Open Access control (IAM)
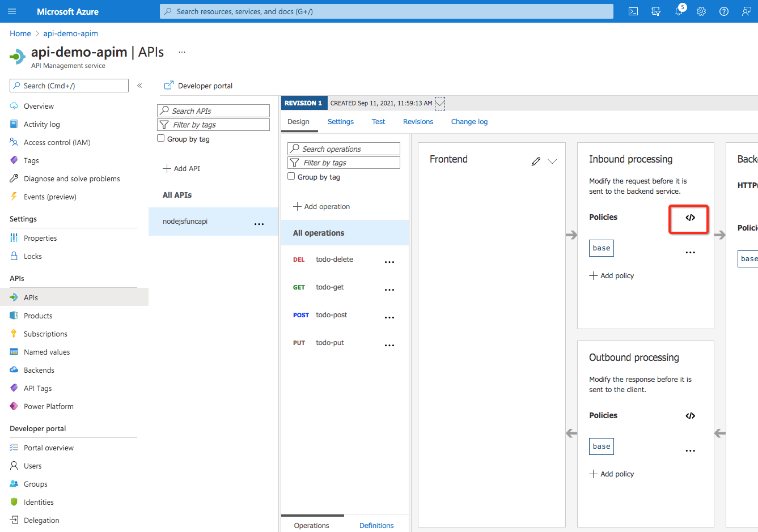This screenshot has height=532, width=758. tap(57, 142)
